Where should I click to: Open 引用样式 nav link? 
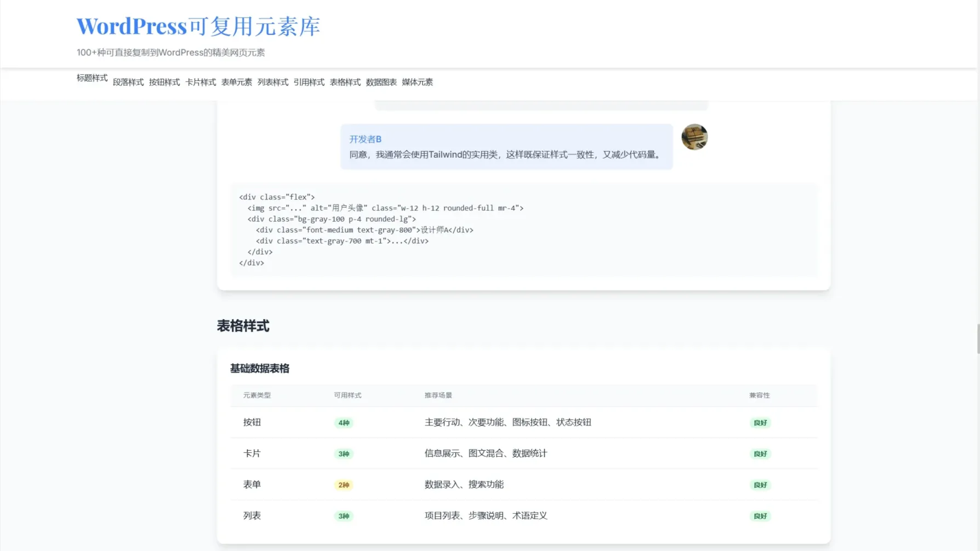click(x=309, y=82)
